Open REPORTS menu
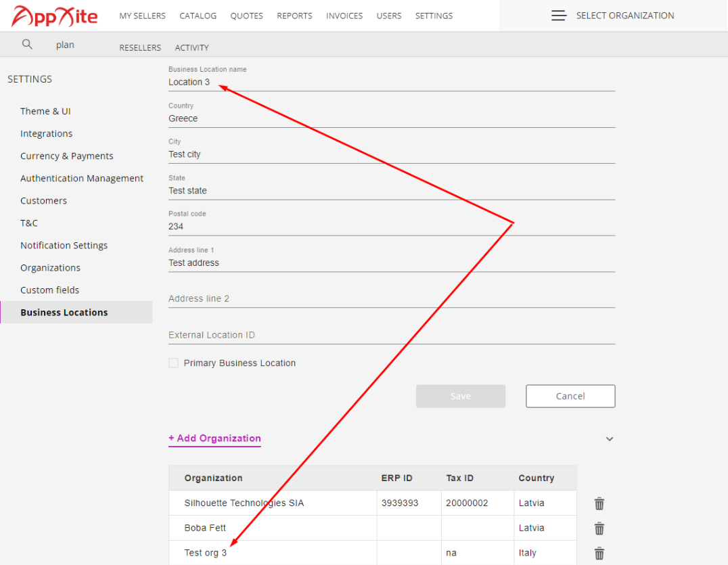The image size is (728, 565). tap(294, 16)
